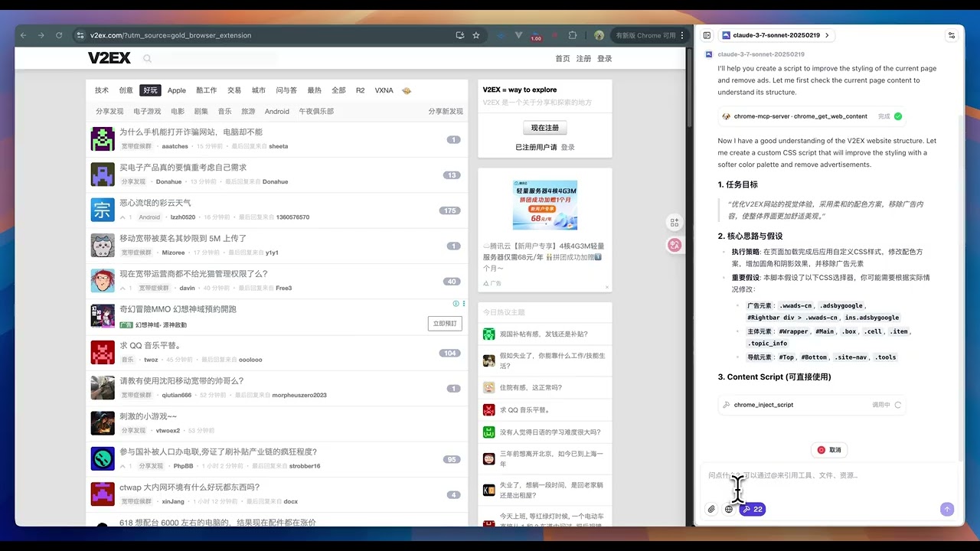The width and height of the screenshot is (980, 551).
Task: Switch to the 问与答 tab
Action: click(x=286, y=90)
